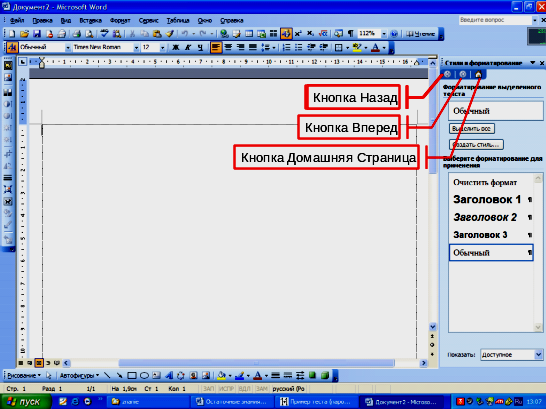
Task: Click the Print icon in toolbar
Action: click(77, 34)
